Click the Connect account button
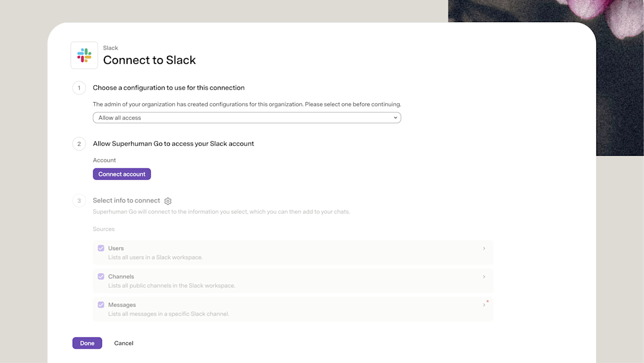The width and height of the screenshot is (644, 363). tap(122, 174)
